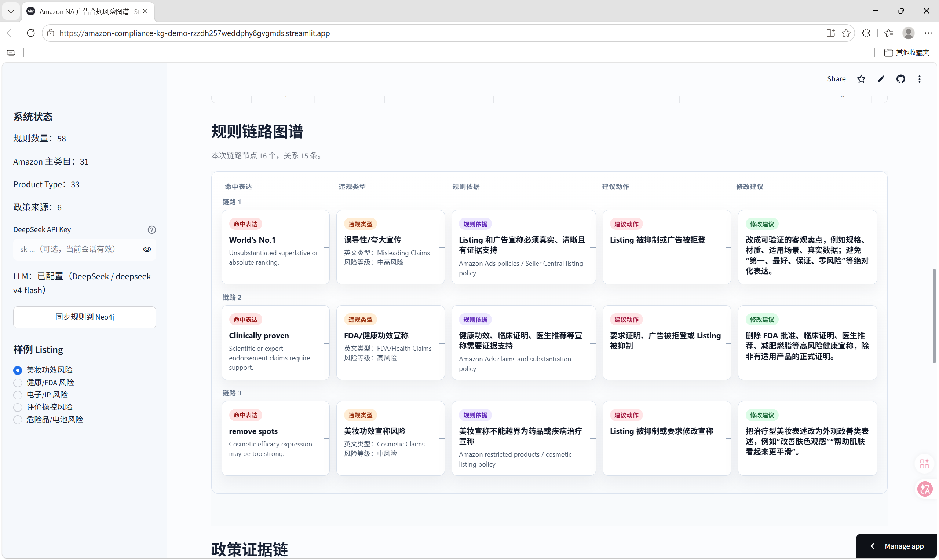The width and height of the screenshot is (939, 560).
Task: Select 评价操控风险 sample listing
Action: [x=43, y=407]
